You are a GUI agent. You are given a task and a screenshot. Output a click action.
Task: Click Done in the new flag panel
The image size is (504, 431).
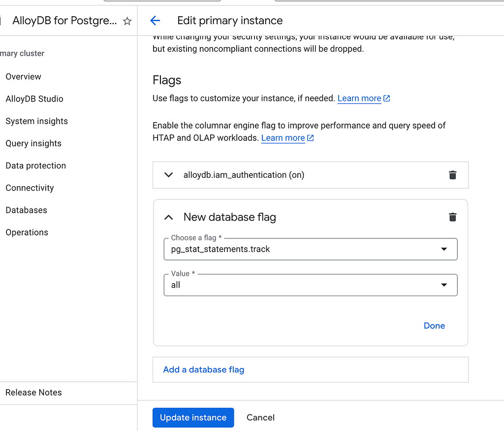(x=434, y=326)
